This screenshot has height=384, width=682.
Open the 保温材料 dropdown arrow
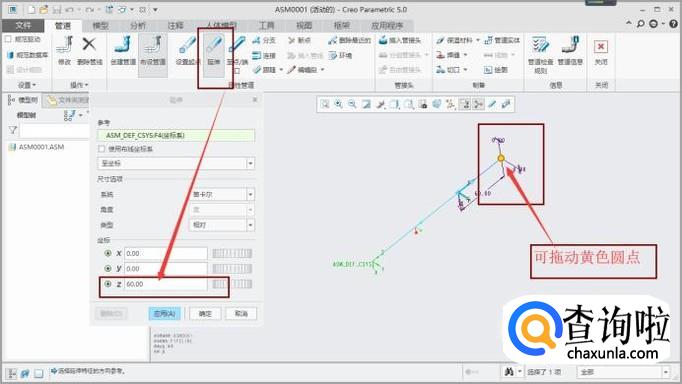[478, 40]
